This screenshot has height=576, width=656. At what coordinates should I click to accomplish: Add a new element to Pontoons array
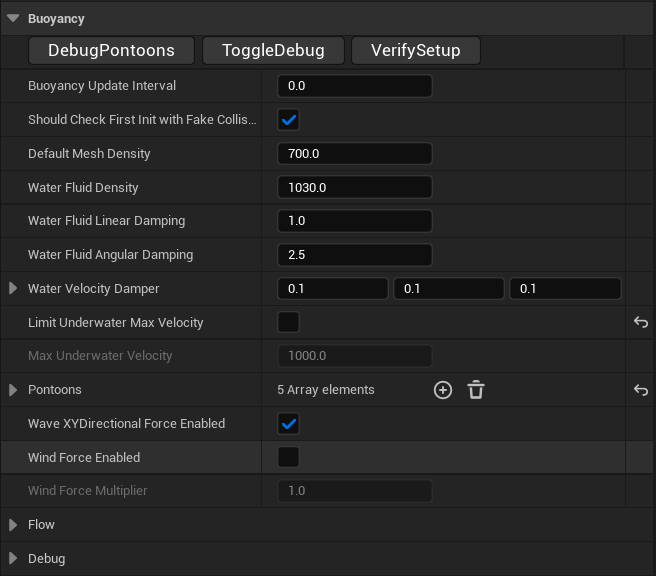(x=443, y=390)
